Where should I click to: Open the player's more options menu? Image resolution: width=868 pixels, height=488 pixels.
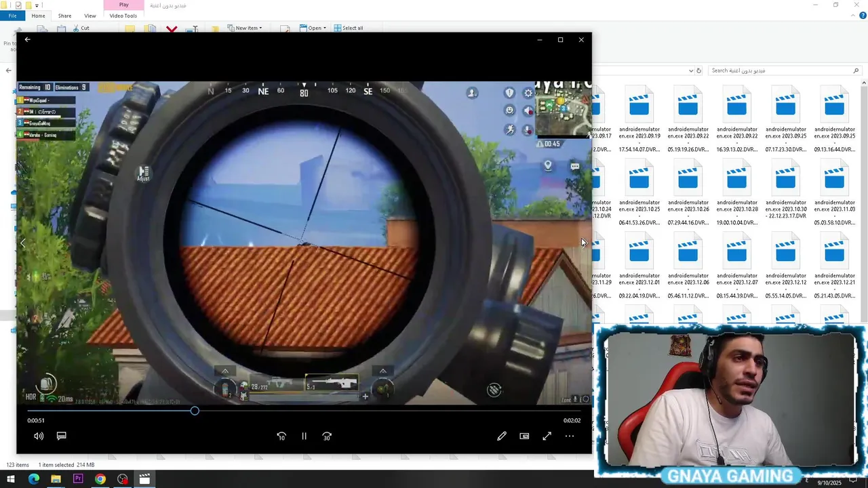(570, 436)
